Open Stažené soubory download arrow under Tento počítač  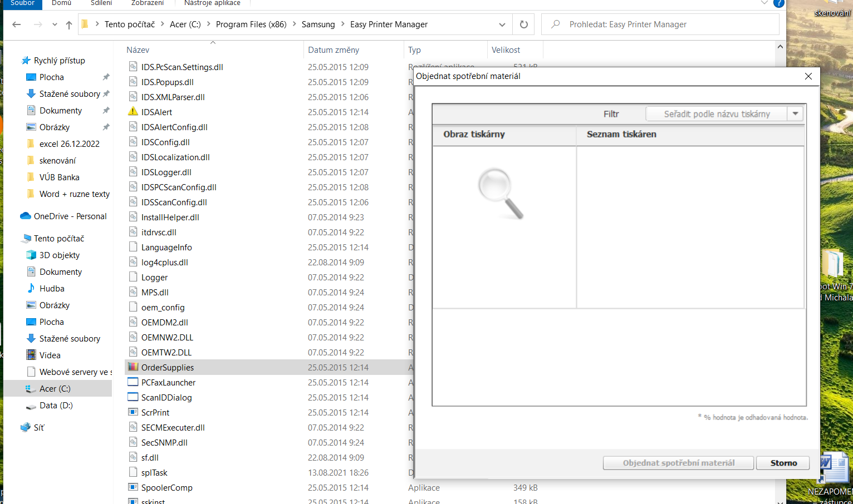(x=31, y=338)
